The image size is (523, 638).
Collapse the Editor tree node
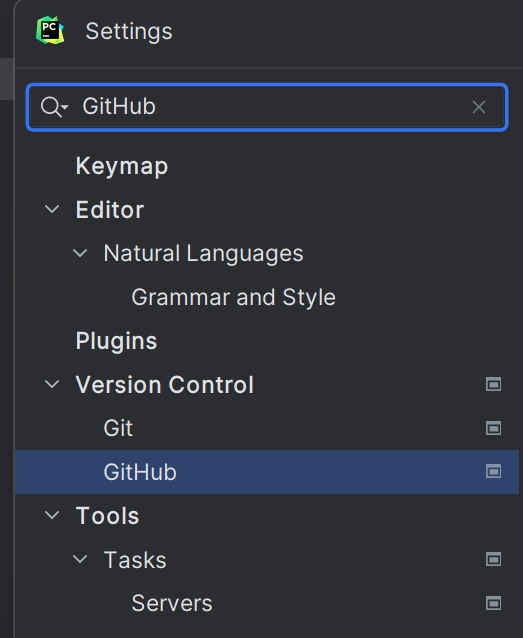(x=52, y=210)
